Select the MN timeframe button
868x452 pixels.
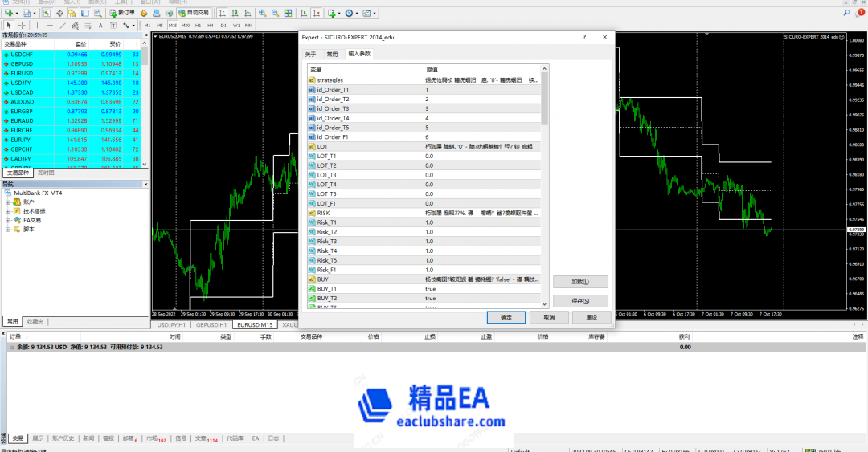pyautogui.click(x=248, y=26)
